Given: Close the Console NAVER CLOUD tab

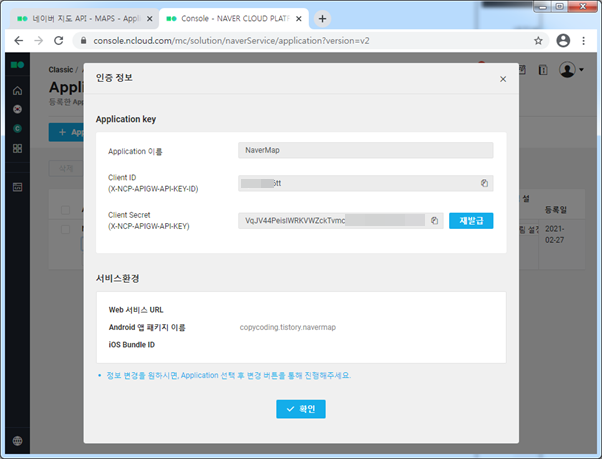Looking at the screenshot, I should (x=299, y=18).
